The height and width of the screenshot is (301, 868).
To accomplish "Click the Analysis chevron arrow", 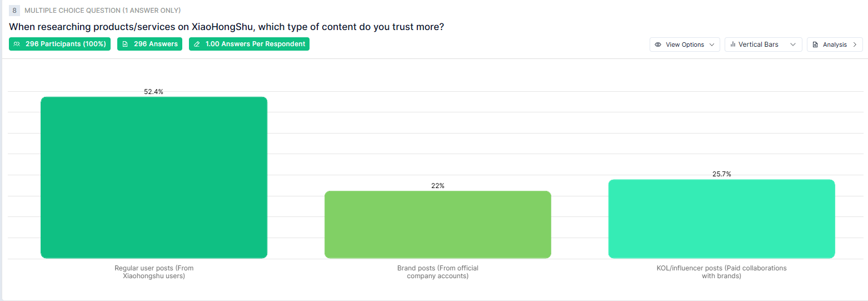I will point(855,45).
